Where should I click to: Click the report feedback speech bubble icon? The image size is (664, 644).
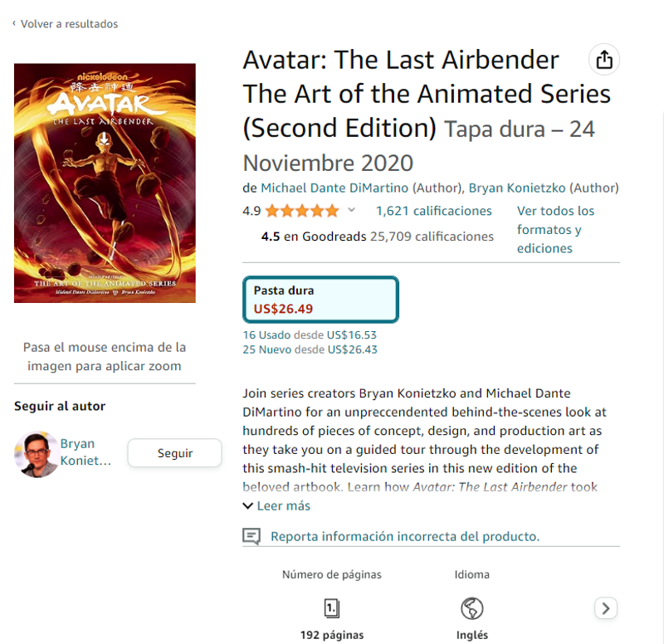[x=251, y=536]
